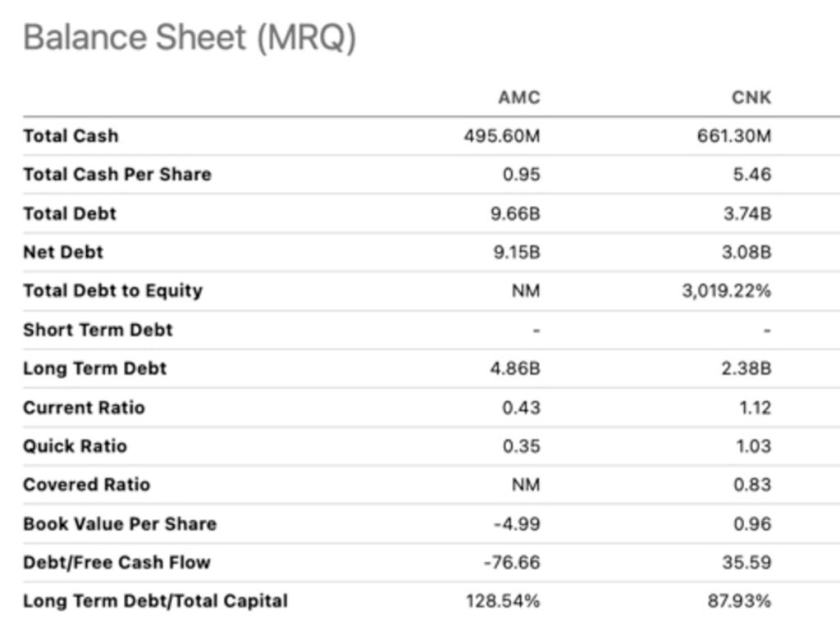Screen dimensions: 840x639
Task: Click the Total Cash row label
Action: (71, 136)
